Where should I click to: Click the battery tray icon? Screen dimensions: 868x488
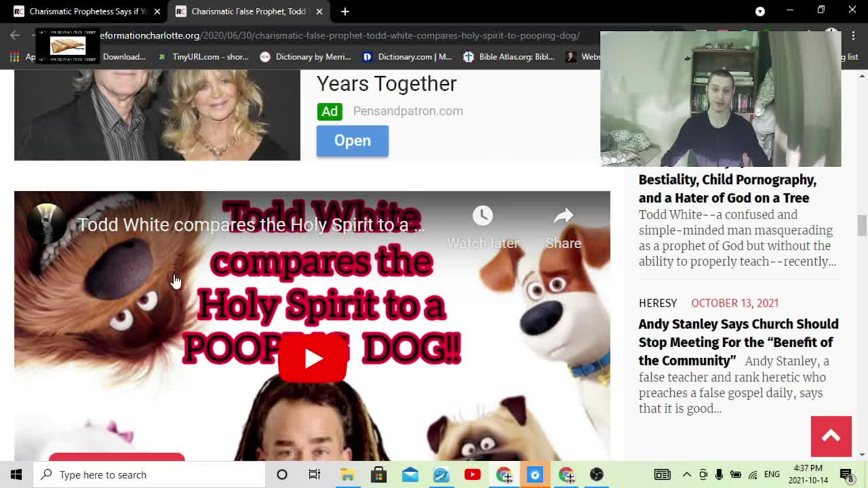[736, 474]
